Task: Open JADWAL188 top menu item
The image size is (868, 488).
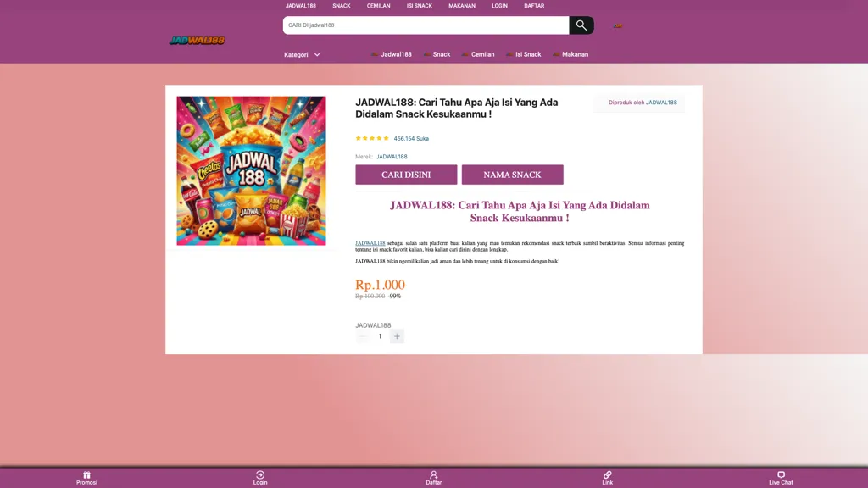Action: [x=301, y=6]
